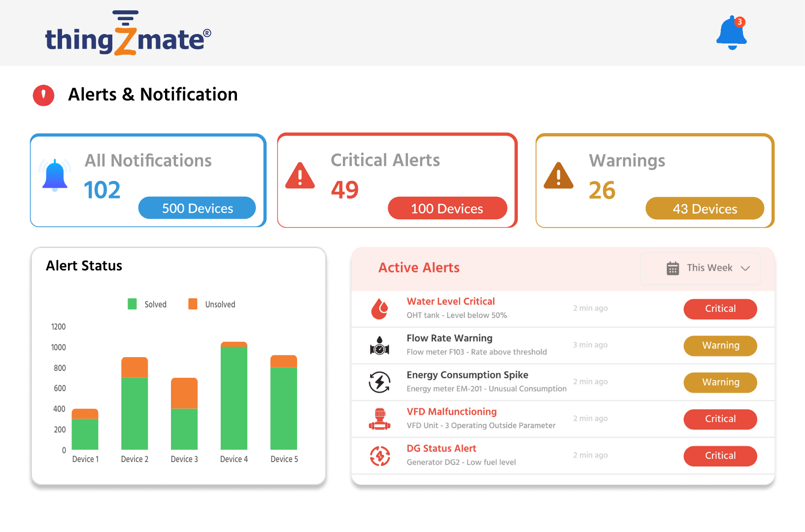Click the calendar icon in date filter
Screen dimensions: 805x532
(672, 268)
